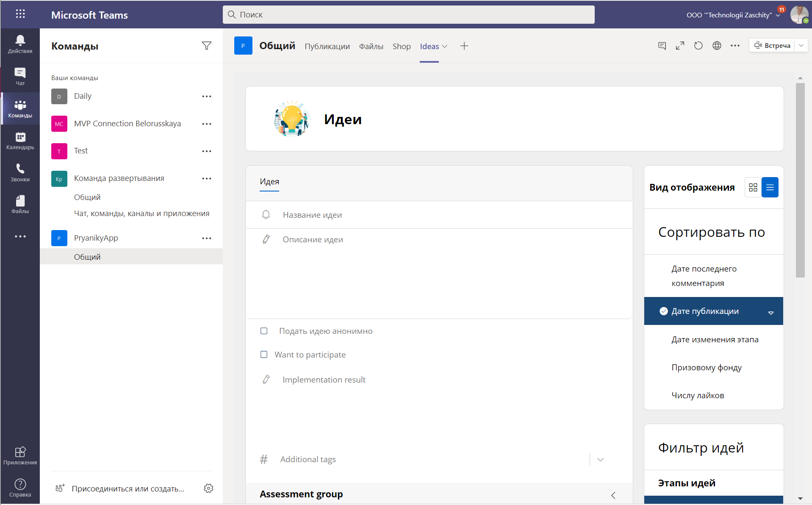Sort by Дате изменения этапа

[x=714, y=339]
